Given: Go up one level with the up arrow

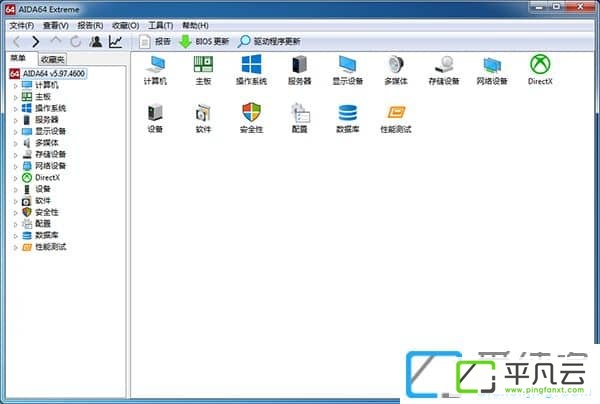Looking at the screenshot, I should point(56,41).
